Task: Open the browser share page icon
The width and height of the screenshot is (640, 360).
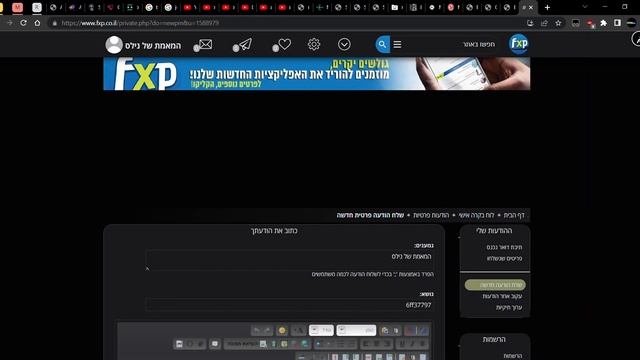Action: click(544, 23)
